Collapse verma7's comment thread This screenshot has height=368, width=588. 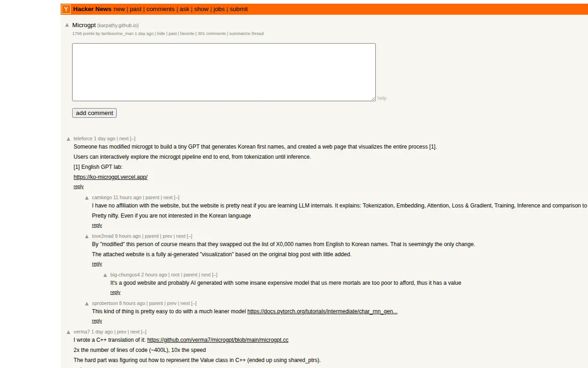(x=144, y=332)
